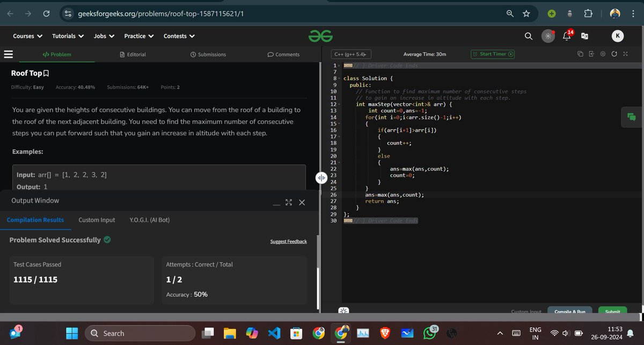The image size is (644, 345).
Task: Switch to the Problem tab
Action: coord(57,54)
